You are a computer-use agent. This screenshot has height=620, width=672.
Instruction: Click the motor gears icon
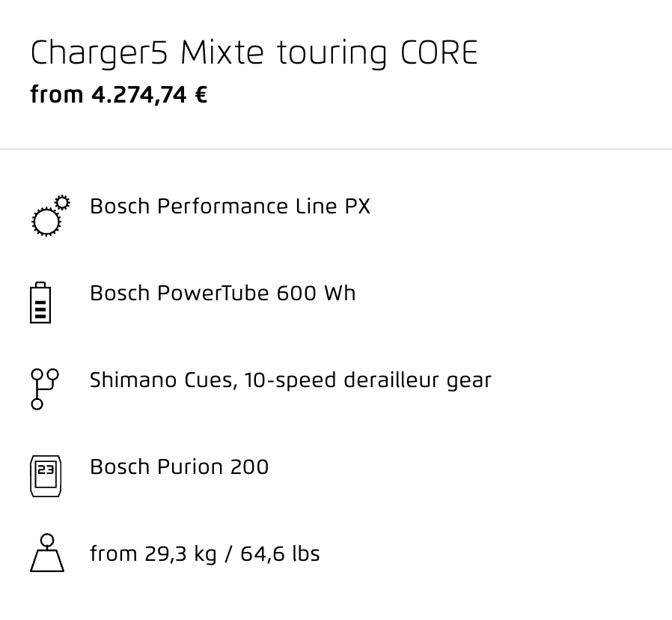51,216
